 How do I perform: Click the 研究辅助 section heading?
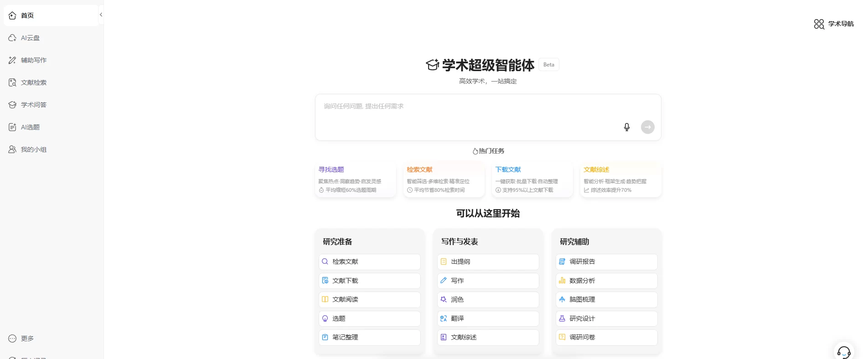(x=574, y=241)
